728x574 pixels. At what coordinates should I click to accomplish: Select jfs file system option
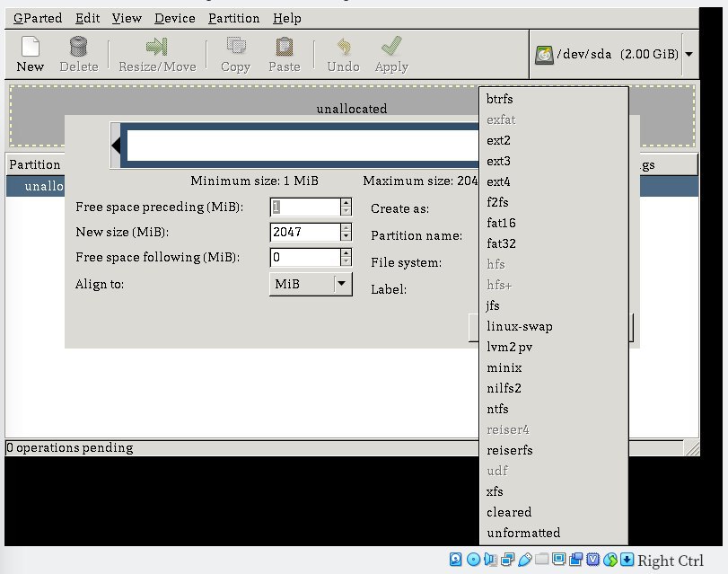[x=554, y=305]
